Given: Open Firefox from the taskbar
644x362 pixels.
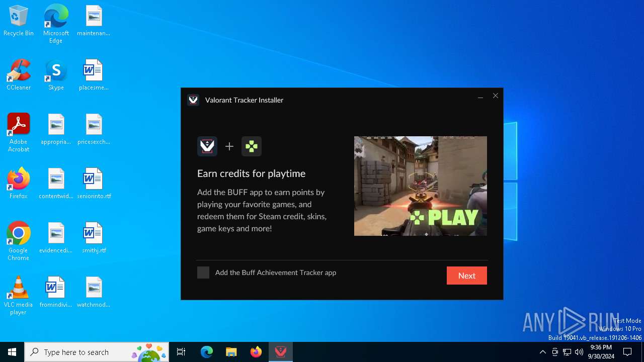Looking at the screenshot, I should 256,352.
